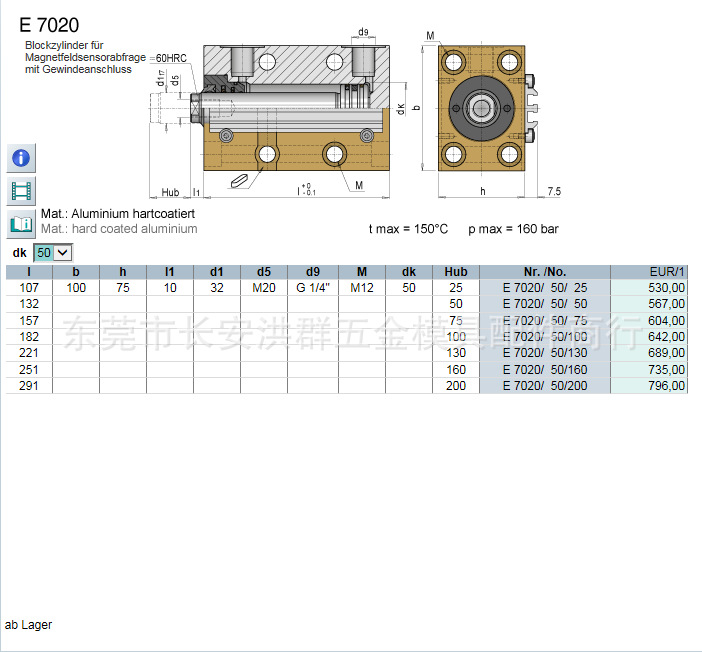Click length value 251
The image size is (702, 652).
tap(29, 369)
